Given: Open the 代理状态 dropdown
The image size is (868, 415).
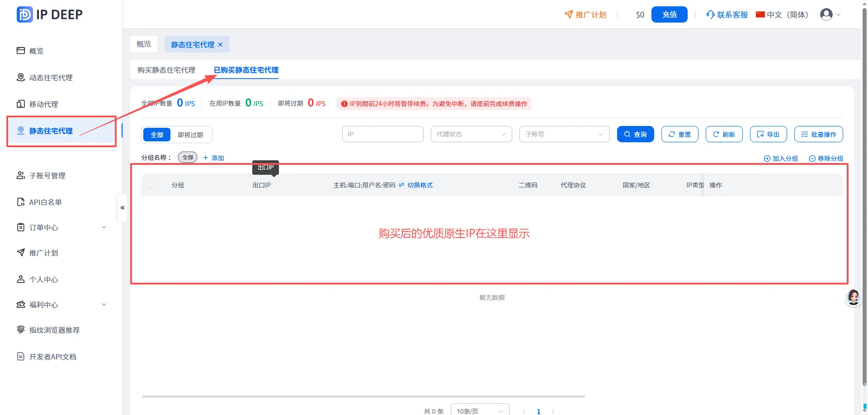Looking at the screenshot, I should click(x=472, y=134).
